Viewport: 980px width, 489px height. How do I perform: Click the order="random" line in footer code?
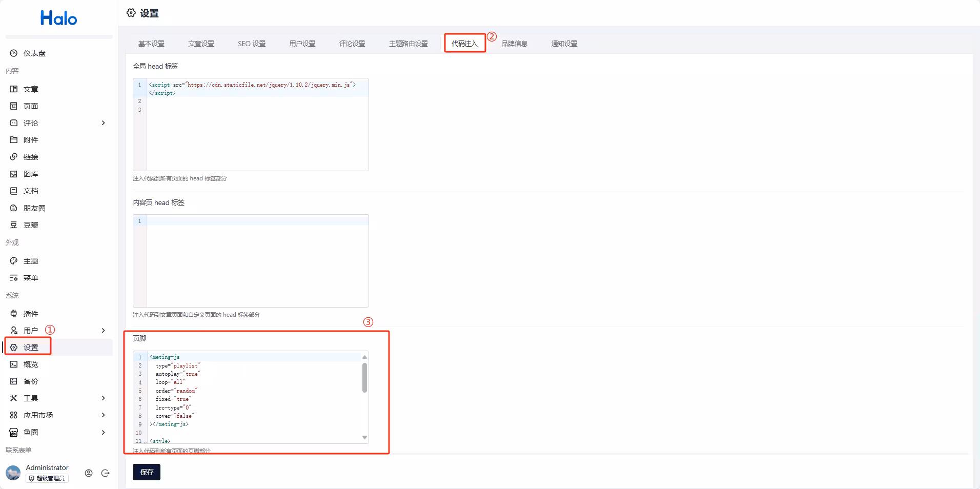(x=176, y=391)
